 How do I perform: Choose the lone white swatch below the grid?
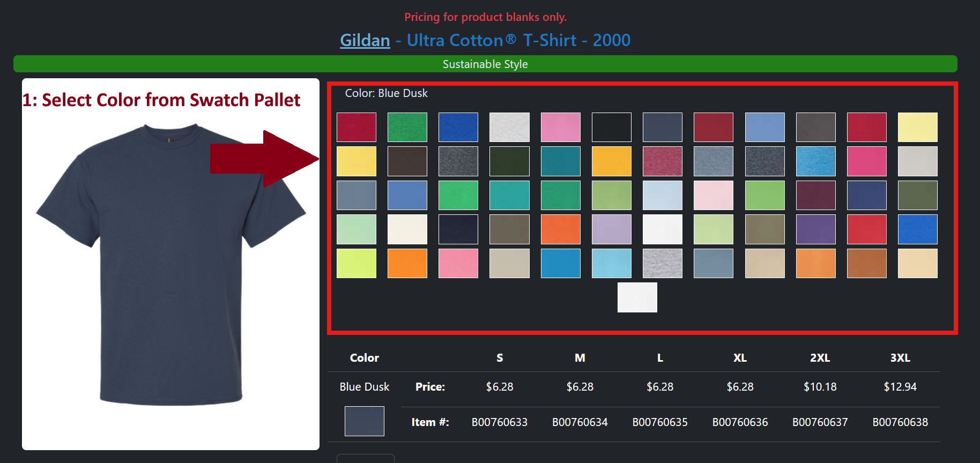[637, 297]
